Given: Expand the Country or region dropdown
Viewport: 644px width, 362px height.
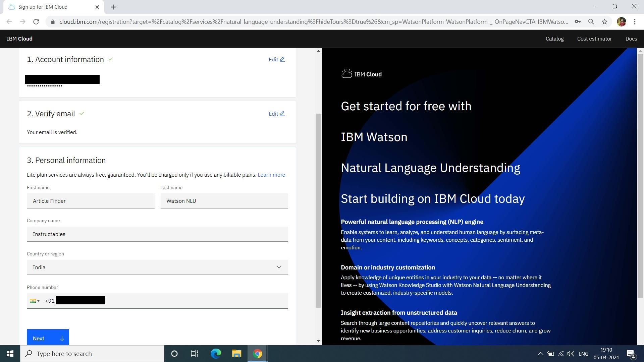Looking at the screenshot, I should pyautogui.click(x=157, y=267).
